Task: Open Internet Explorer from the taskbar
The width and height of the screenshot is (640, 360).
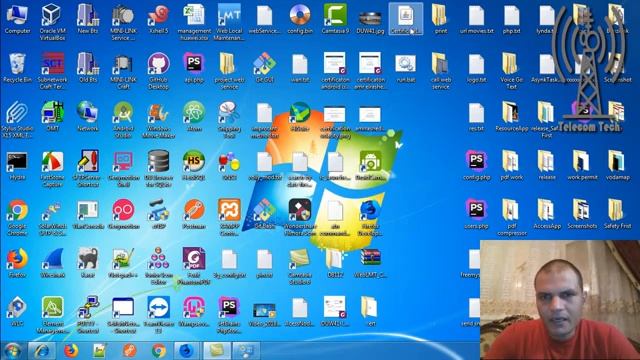Action: (x=42, y=351)
